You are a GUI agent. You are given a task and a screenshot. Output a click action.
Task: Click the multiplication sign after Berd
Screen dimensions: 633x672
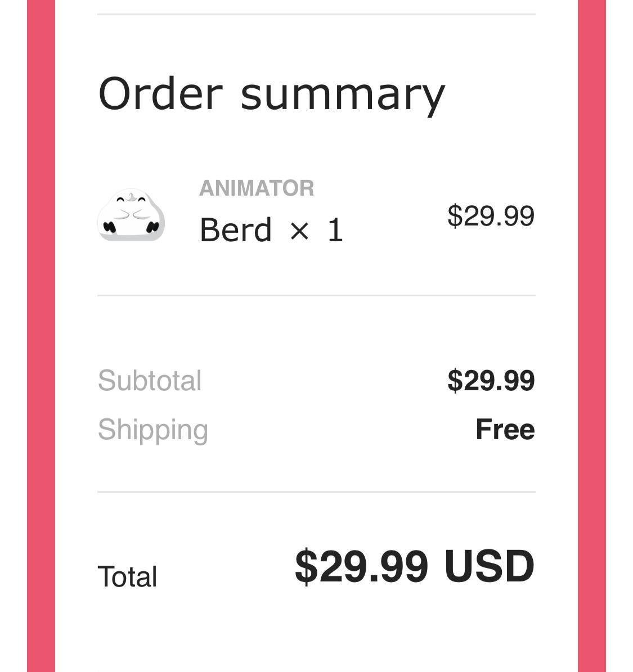(299, 231)
